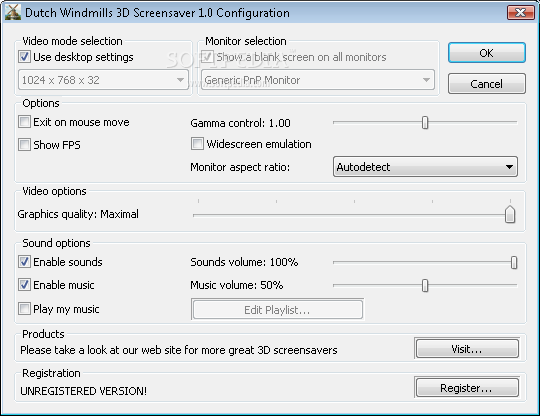Confirm settings with the OK button
Screen dimensions: 540x416
tap(487, 53)
